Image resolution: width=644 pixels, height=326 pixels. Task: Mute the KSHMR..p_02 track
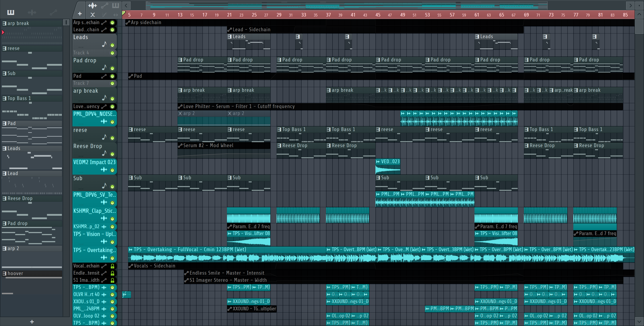(112, 227)
